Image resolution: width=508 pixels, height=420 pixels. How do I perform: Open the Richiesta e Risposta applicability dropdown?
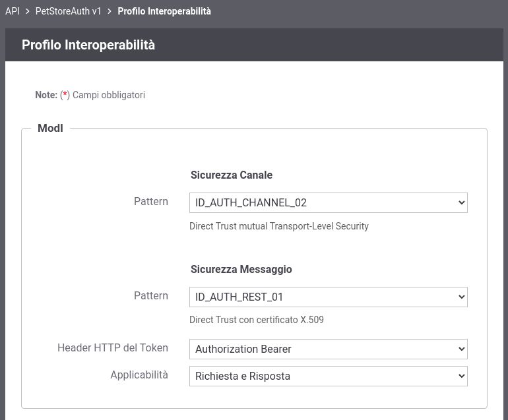coord(328,376)
